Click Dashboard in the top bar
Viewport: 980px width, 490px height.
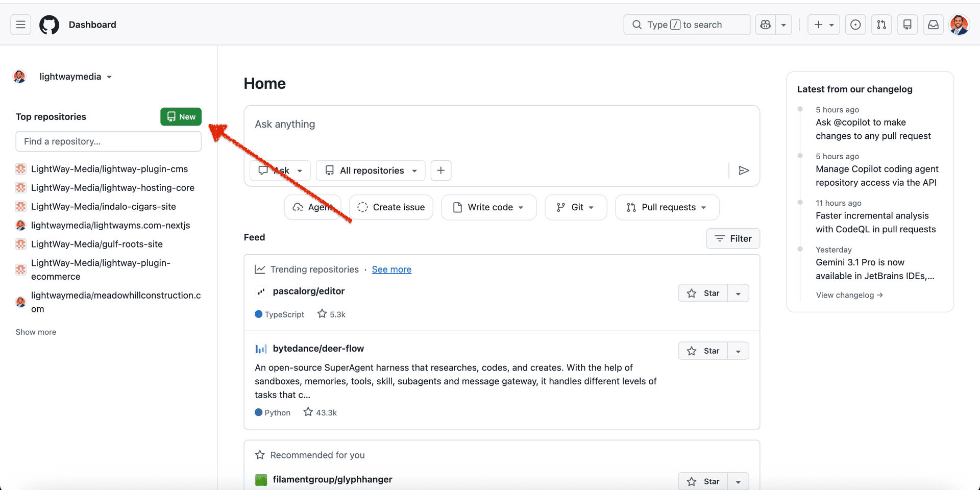[x=92, y=24]
